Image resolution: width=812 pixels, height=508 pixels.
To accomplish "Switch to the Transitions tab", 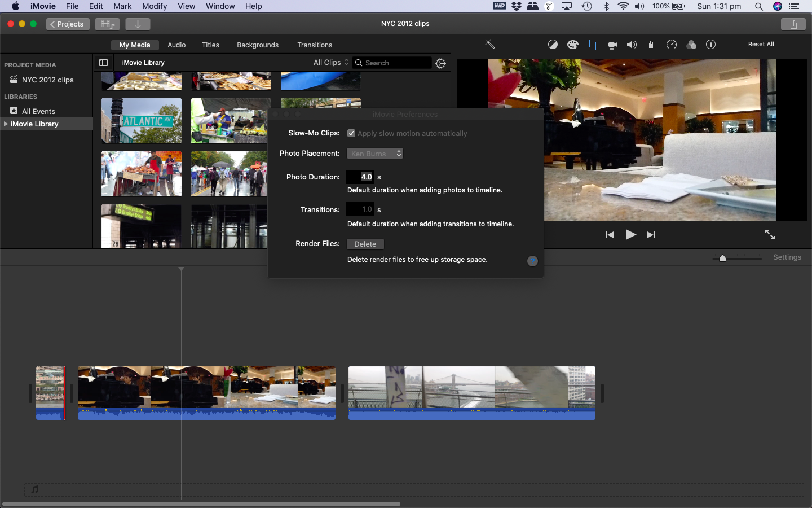I will click(x=315, y=45).
